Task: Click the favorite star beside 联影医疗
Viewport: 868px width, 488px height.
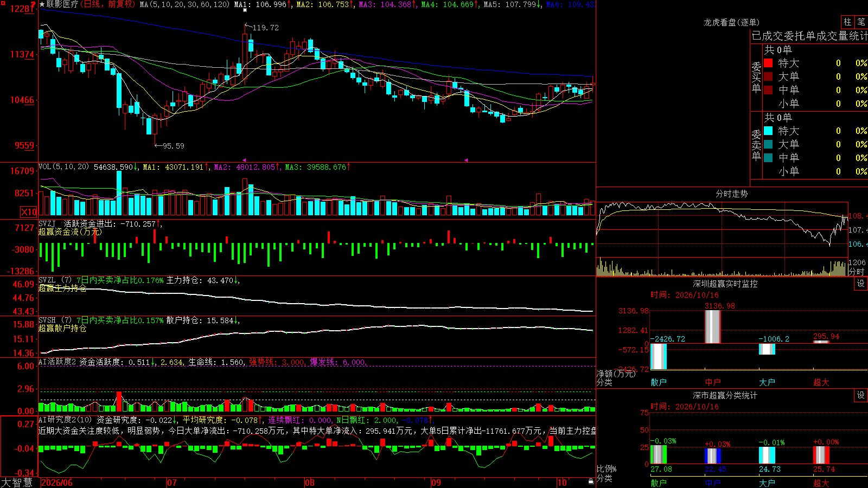Action: 42,4
